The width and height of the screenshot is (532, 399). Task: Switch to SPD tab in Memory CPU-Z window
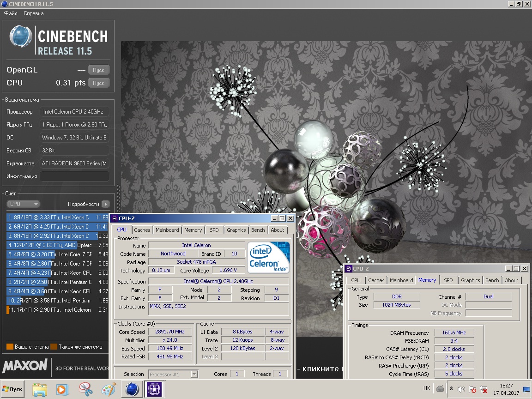(448, 280)
